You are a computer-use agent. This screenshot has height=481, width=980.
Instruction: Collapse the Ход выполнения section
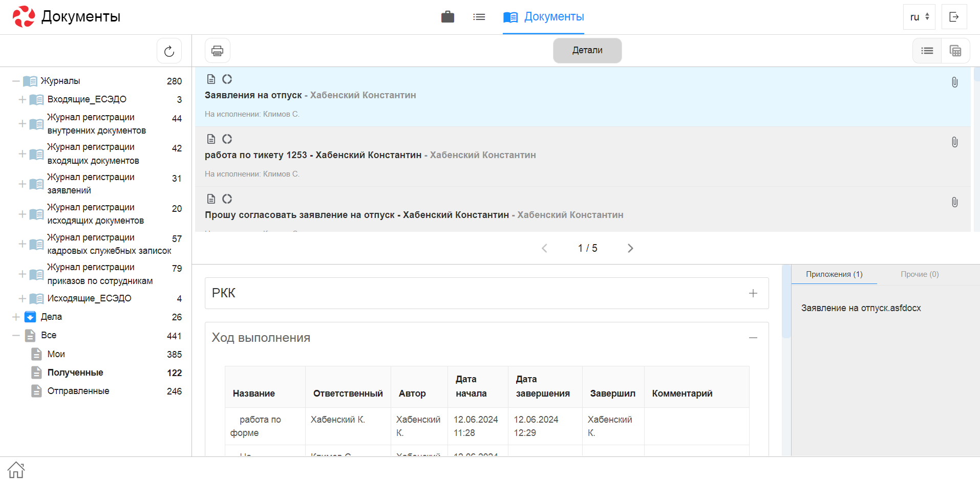(753, 338)
